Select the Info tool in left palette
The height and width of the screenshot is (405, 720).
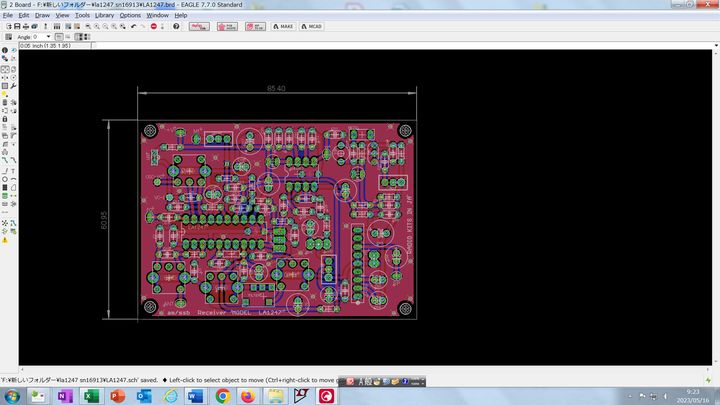[x=4, y=50]
